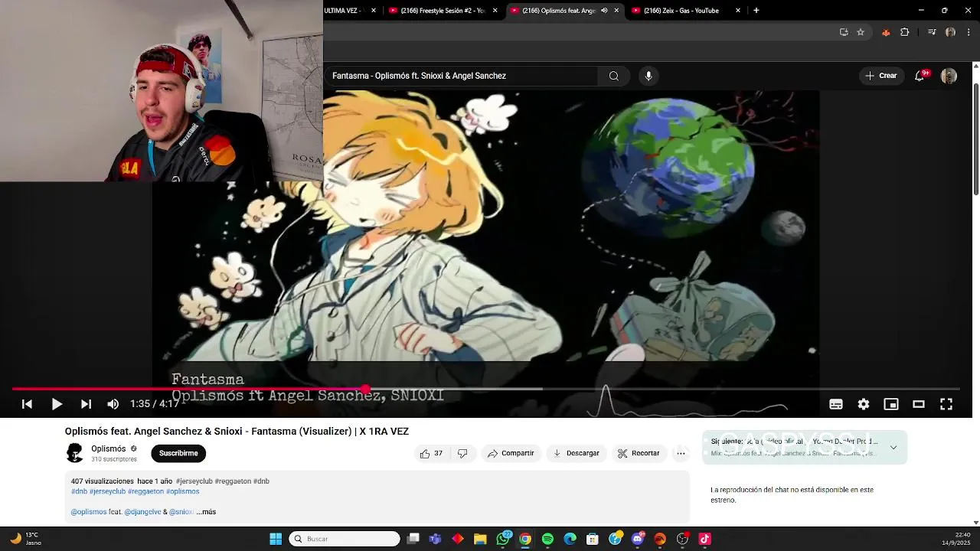Open the Windows Start menu
The image size is (980, 551).
pos(276,539)
